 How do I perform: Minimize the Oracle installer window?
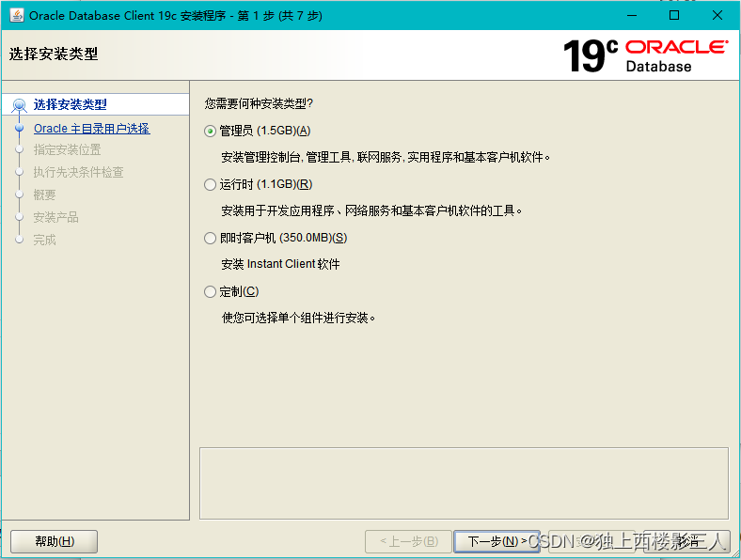pos(632,16)
